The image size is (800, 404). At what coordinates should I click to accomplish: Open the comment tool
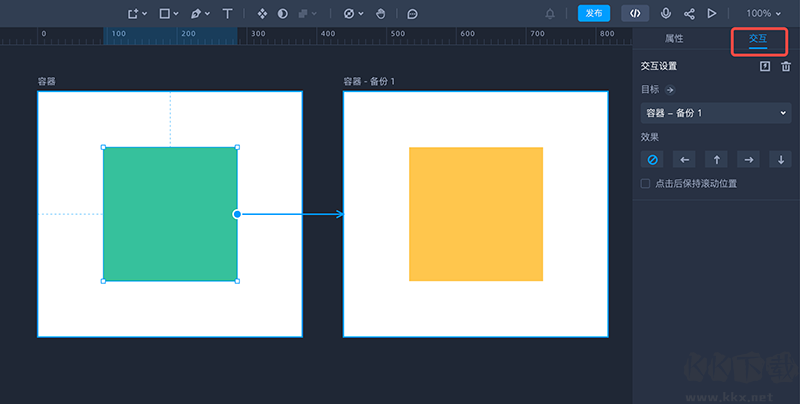[412, 14]
